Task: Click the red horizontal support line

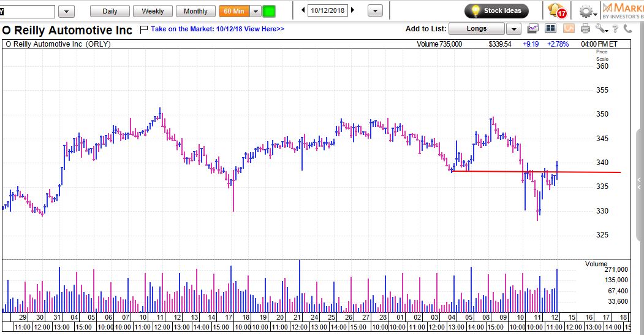Action: click(536, 171)
